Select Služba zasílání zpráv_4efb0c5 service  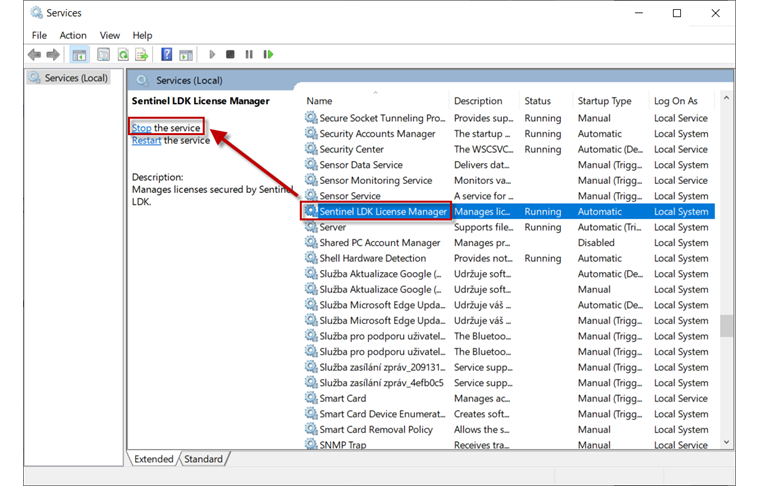[381, 382]
